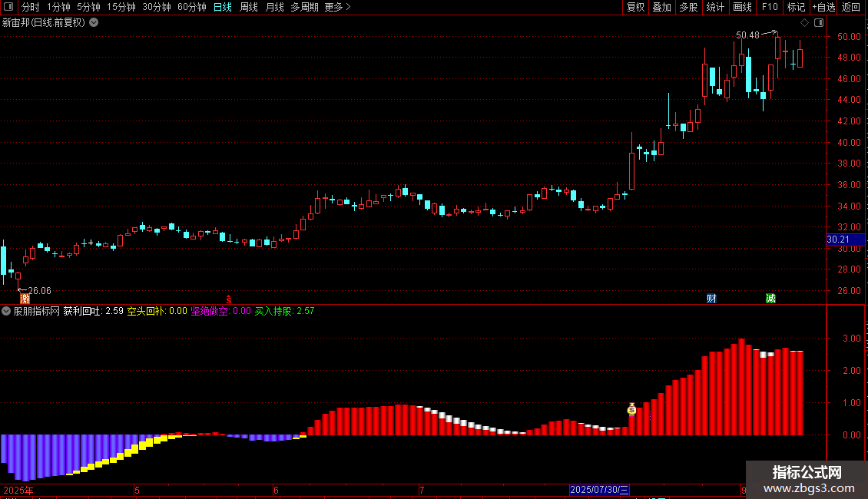Open the 复权 adjustment menu

pyautogui.click(x=635, y=7)
